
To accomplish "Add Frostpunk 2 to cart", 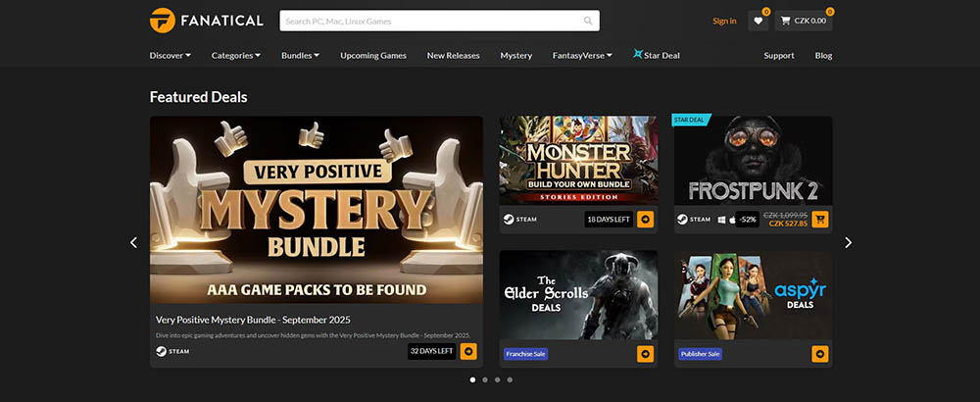I will [820, 220].
